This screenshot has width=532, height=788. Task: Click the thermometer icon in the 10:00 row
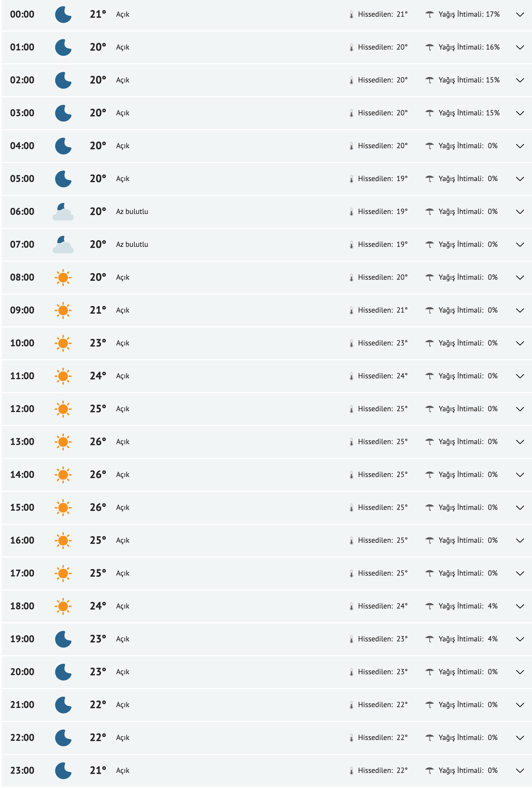pos(351,343)
